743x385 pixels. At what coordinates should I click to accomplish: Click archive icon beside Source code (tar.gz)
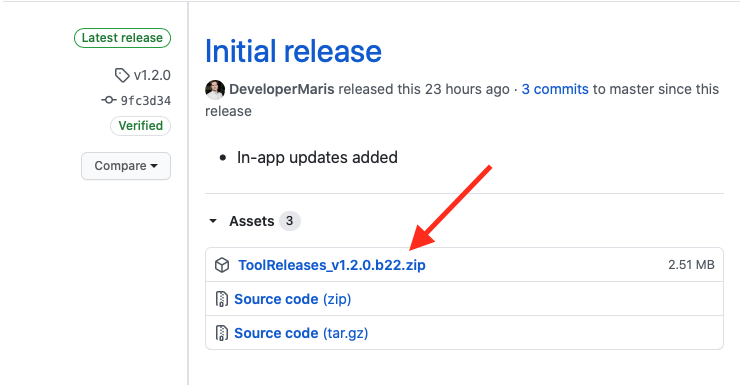coord(222,333)
